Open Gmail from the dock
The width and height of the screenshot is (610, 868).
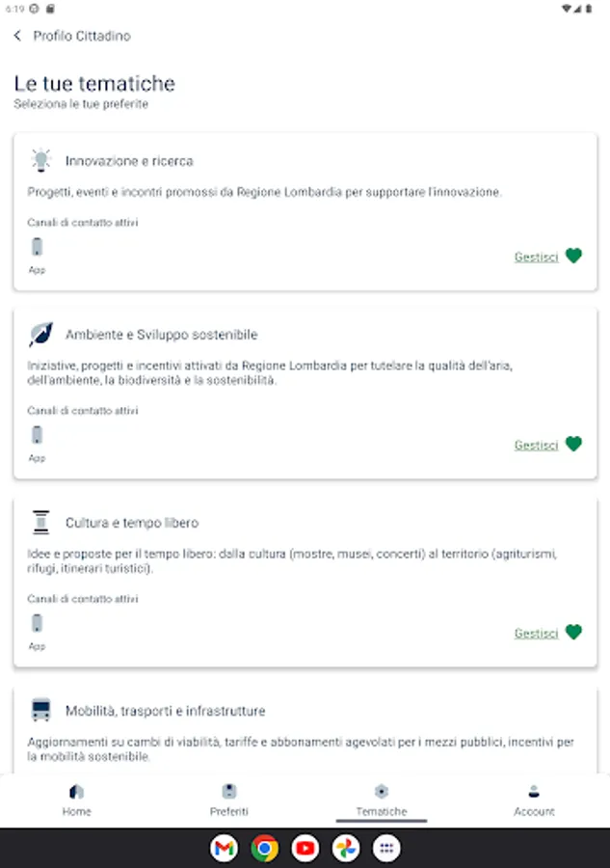225,849
